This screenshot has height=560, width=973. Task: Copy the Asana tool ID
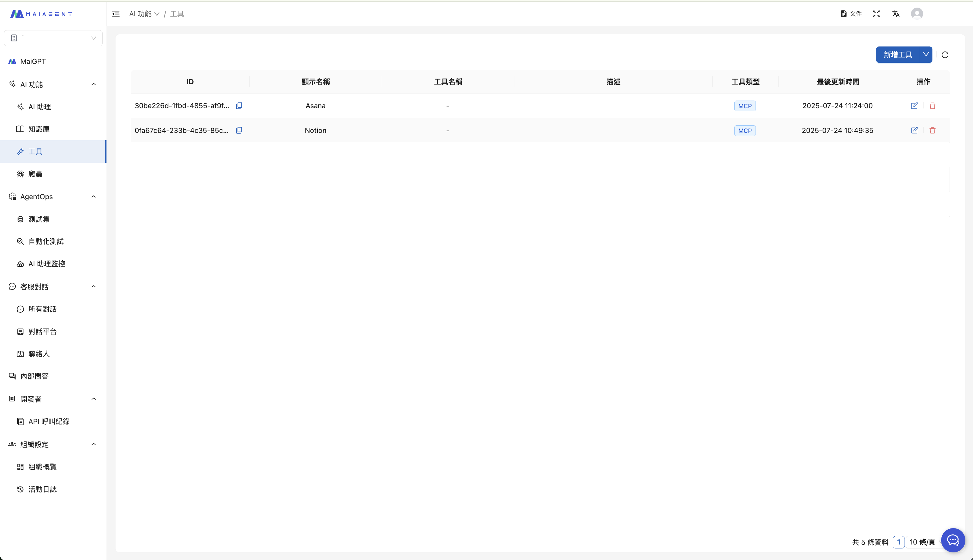[x=239, y=106]
